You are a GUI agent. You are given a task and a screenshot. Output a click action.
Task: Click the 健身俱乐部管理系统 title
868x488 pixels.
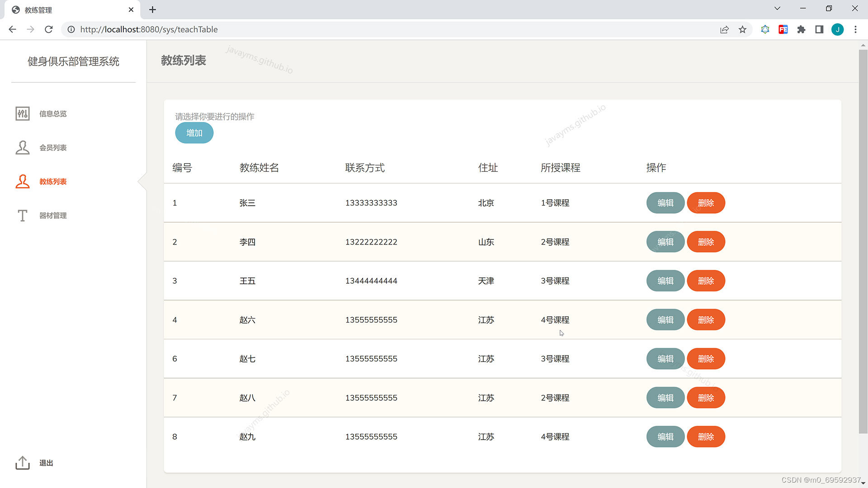pyautogui.click(x=73, y=61)
